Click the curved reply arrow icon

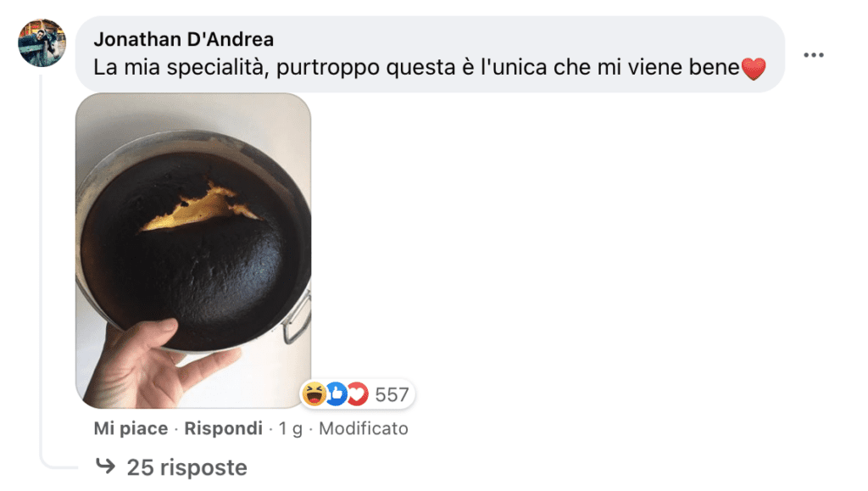tap(105, 466)
